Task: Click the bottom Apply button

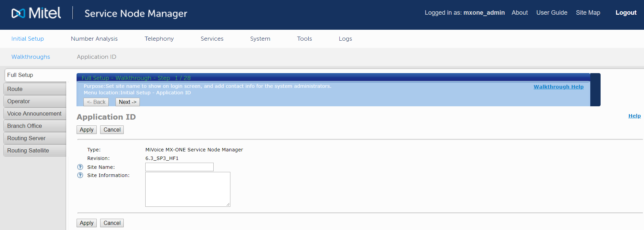Action: pos(86,223)
